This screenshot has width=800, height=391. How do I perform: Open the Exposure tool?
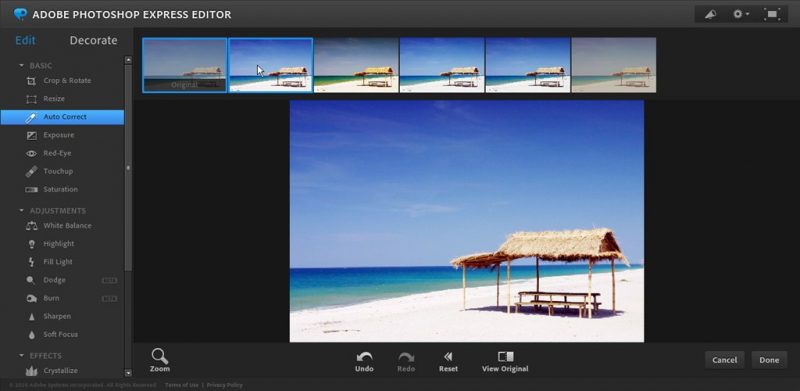point(62,135)
